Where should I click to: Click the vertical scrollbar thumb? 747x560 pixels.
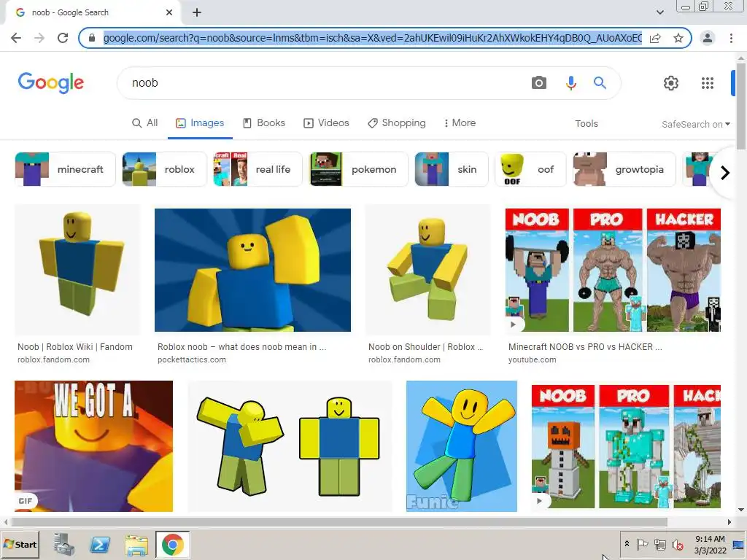click(741, 105)
